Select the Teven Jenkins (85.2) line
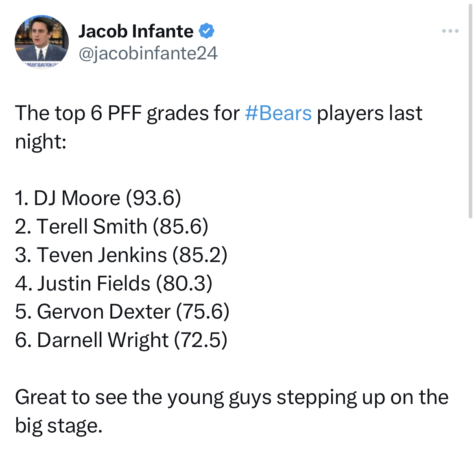This screenshot has width=476, height=463. (x=121, y=255)
